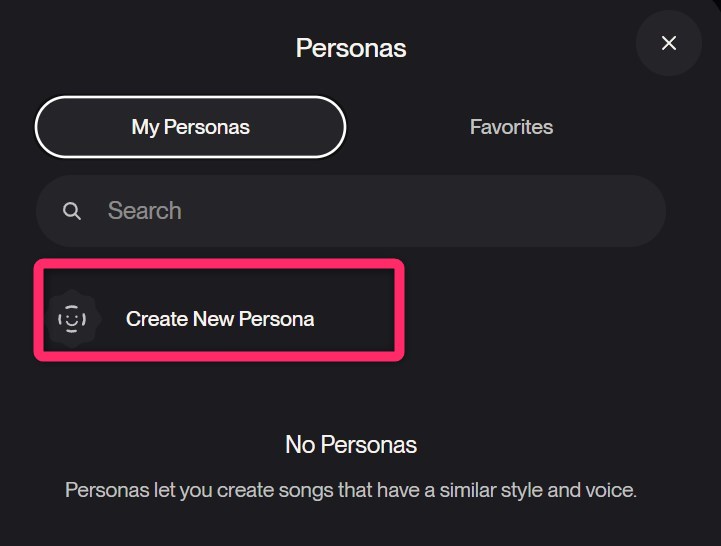Click the Personas dialog title
This screenshot has width=721, height=546.
(x=351, y=48)
